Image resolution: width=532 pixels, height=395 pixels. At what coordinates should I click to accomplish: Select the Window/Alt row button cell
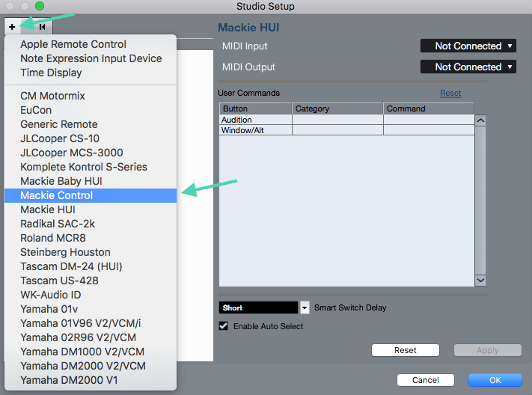pos(255,130)
